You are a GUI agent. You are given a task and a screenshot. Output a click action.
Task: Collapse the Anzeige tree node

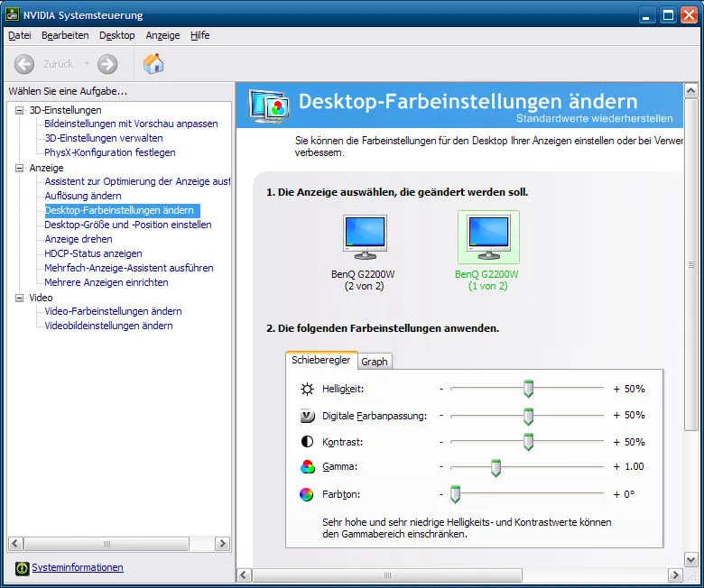coord(20,168)
